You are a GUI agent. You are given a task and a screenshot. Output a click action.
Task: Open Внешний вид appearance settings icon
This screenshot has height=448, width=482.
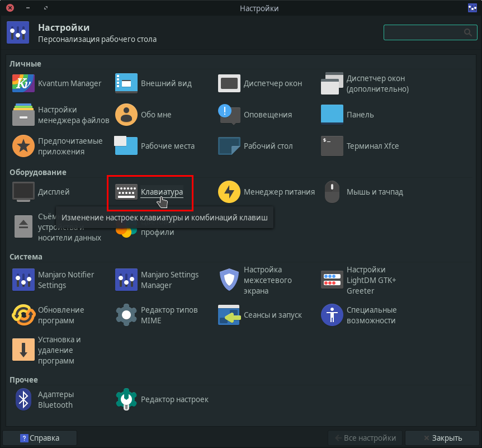pos(126,83)
